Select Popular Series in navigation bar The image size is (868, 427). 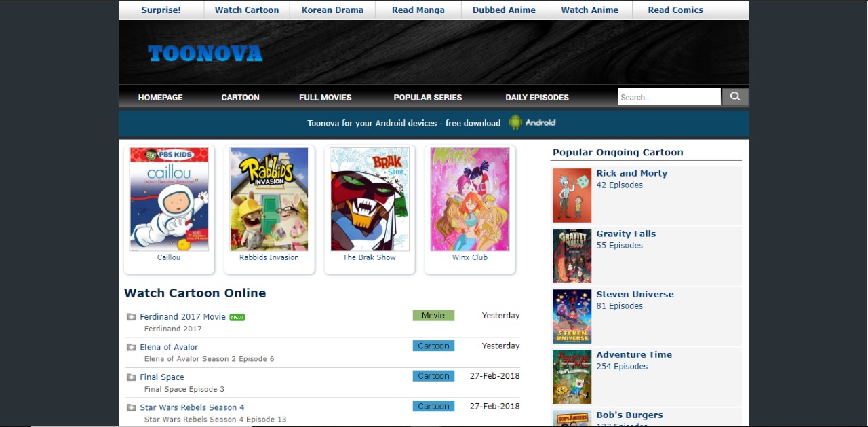pos(428,98)
